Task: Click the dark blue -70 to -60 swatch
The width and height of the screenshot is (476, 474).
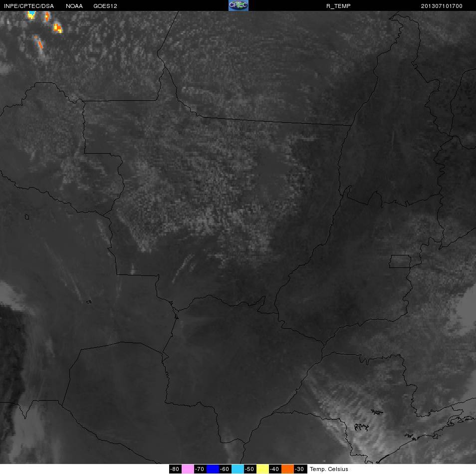Action: click(x=213, y=469)
